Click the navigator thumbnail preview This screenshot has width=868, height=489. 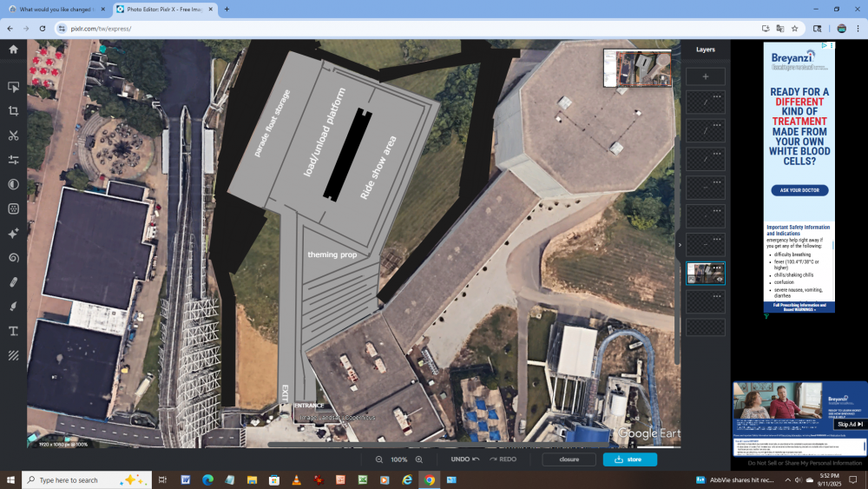click(x=637, y=68)
